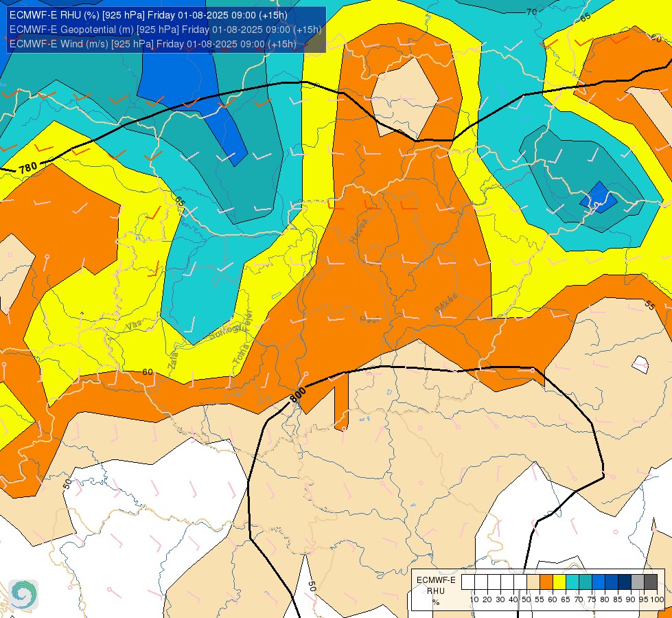
Task: Click the '10' tick label in the legend
Action: pyautogui.click(x=474, y=599)
